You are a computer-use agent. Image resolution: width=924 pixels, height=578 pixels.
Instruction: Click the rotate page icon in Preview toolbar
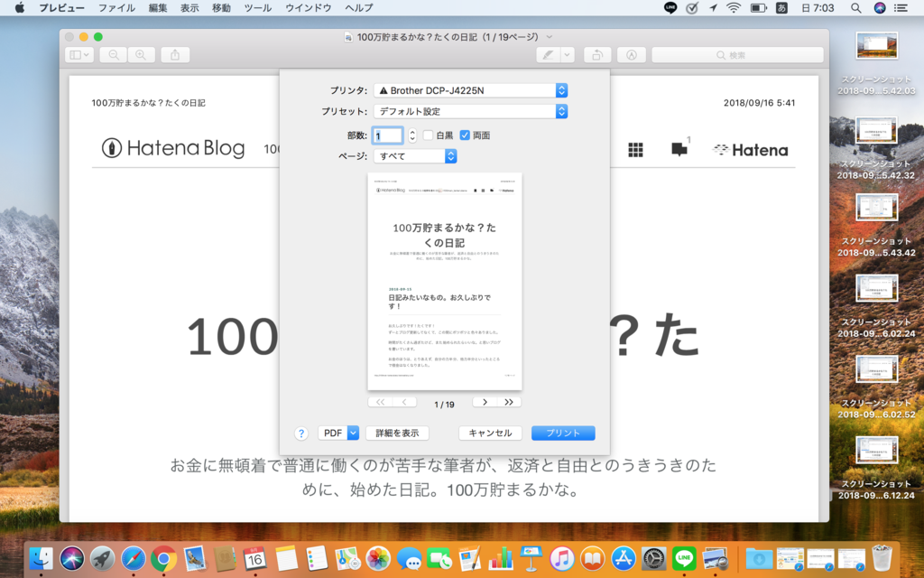[596, 54]
